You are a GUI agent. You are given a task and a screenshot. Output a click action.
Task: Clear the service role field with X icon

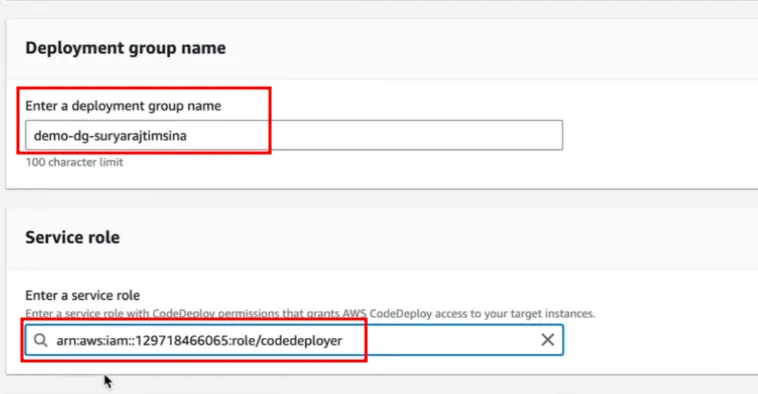coord(547,340)
